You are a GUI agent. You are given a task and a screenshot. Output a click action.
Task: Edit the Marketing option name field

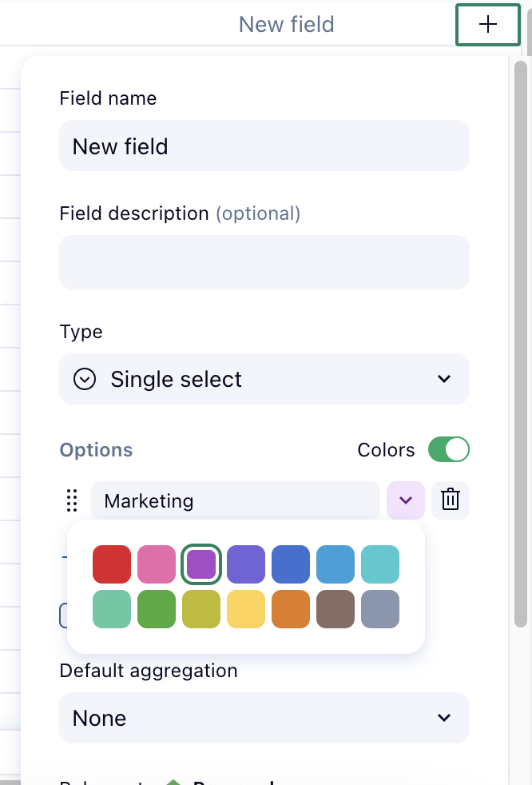coord(235,501)
